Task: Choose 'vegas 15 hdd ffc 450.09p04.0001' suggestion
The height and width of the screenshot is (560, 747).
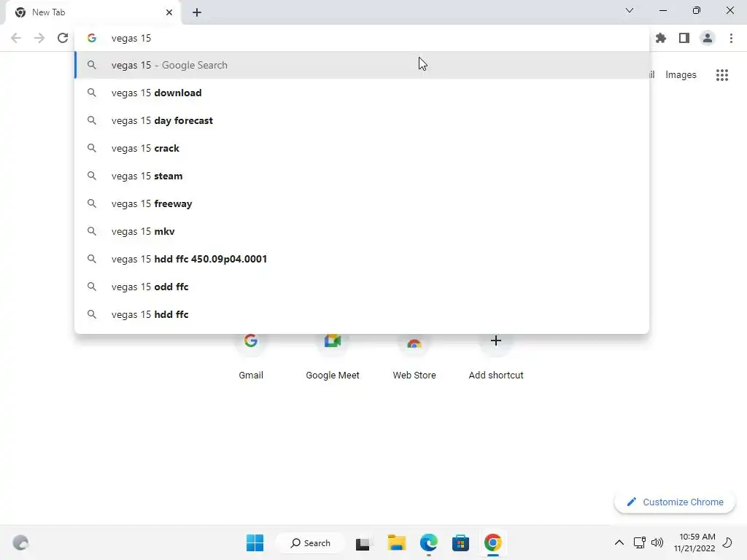Action: tap(362, 259)
